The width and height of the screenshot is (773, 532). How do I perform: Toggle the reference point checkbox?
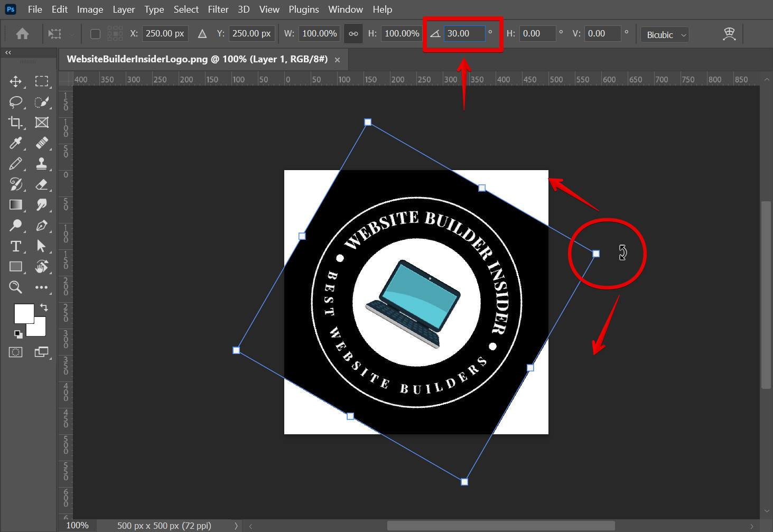point(95,34)
